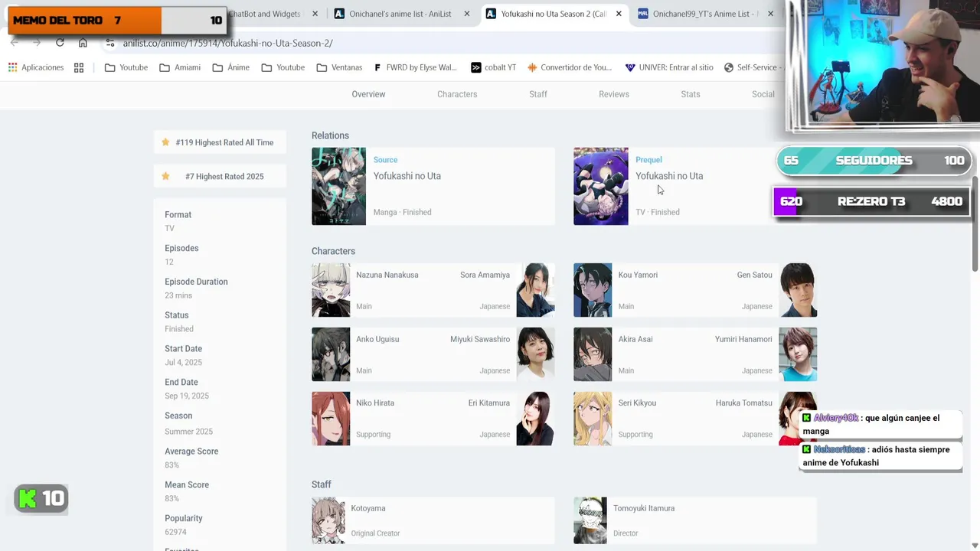Open the UNIVER: Entrar al sitio bookmark
This screenshot has height=551, width=980.
669,67
